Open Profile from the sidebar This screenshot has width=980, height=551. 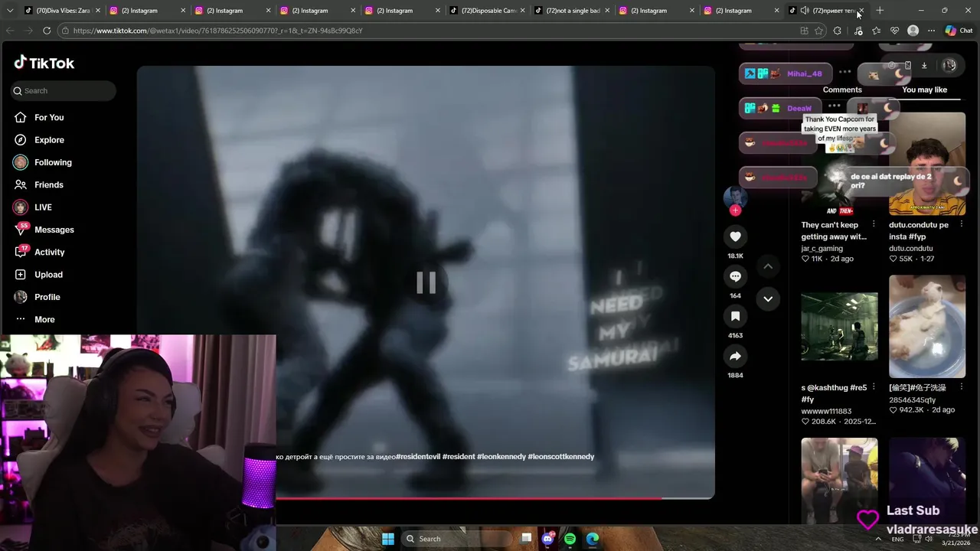[x=47, y=297]
